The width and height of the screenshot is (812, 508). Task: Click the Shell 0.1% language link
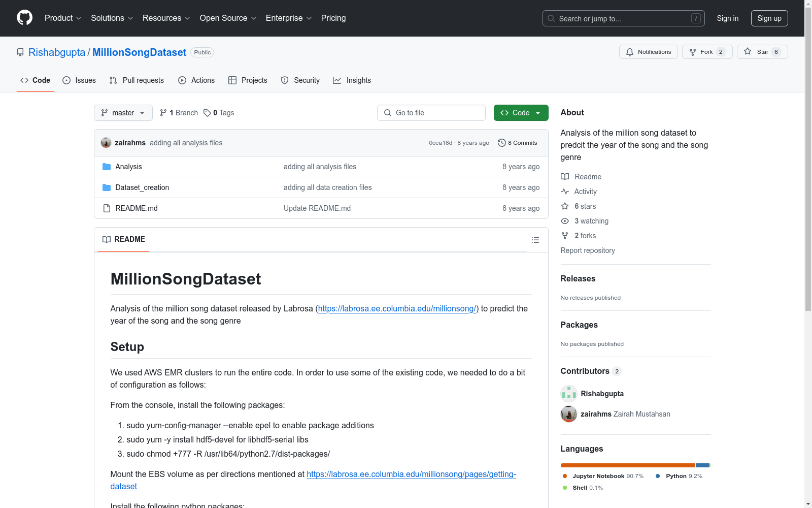click(583, 488)
